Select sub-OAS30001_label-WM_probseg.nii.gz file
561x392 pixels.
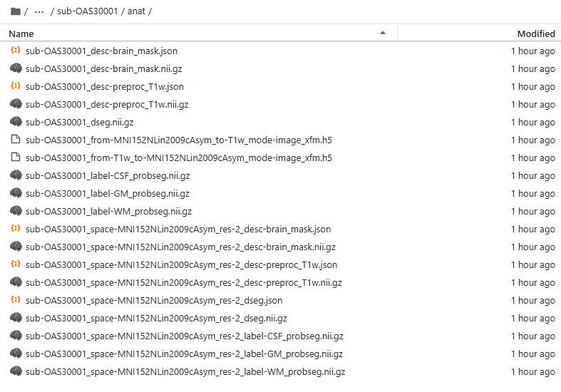point(108,212)
